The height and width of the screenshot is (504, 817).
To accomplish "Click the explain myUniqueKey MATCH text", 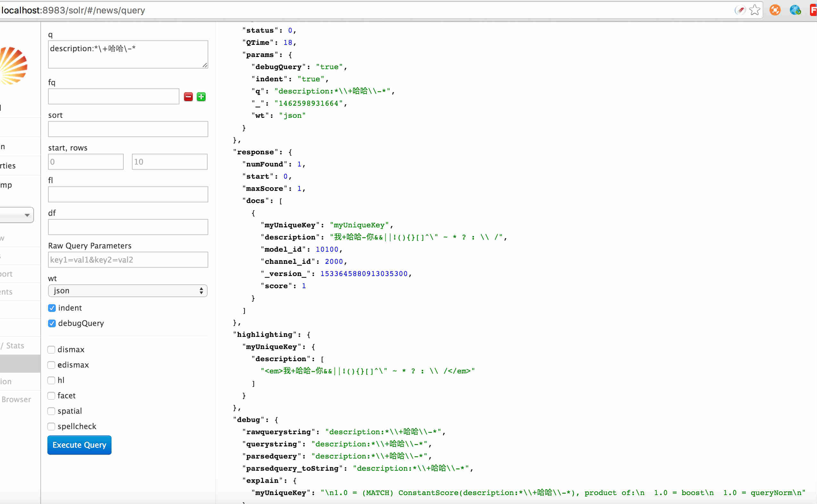I will tap(563, 493).
